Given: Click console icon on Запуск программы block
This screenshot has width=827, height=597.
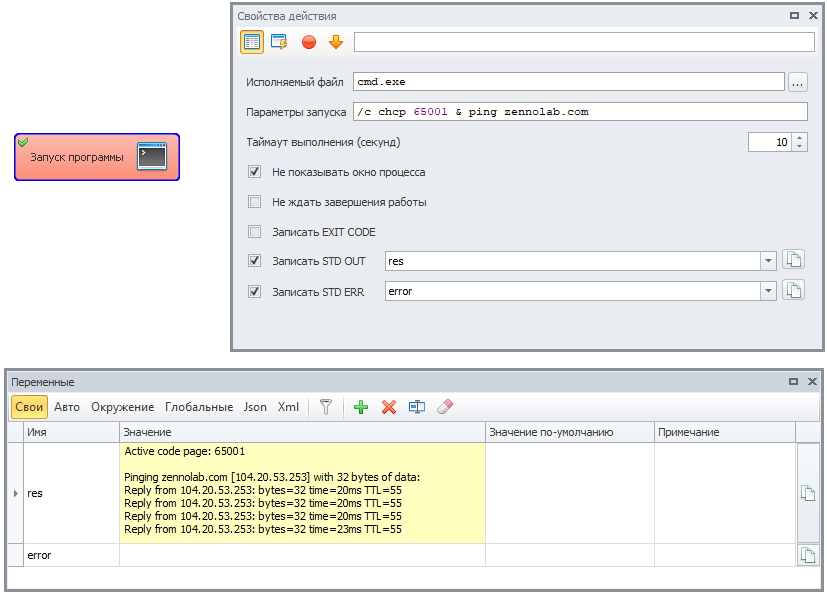Looking at the screenshot, I should [x=152, y=156].
